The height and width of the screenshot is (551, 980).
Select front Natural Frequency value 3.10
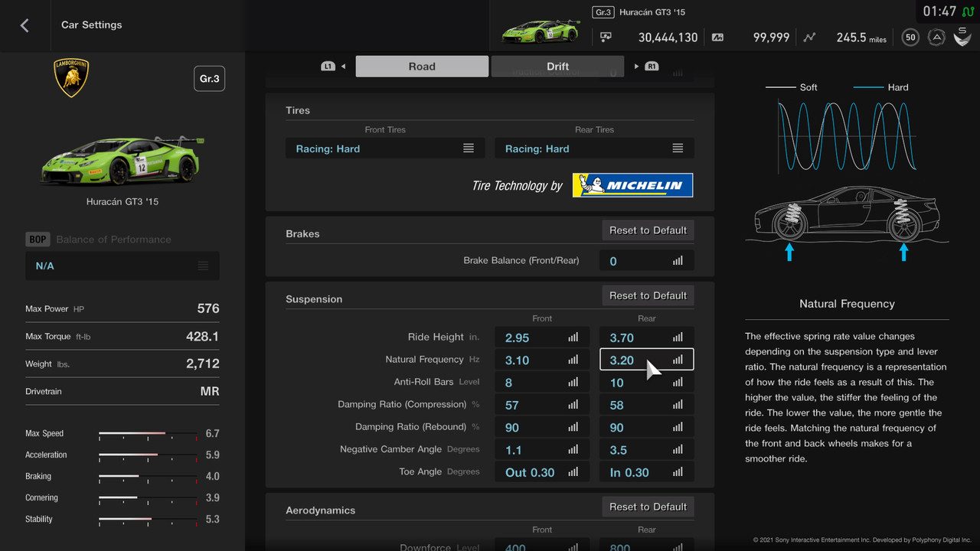point(542,360)
